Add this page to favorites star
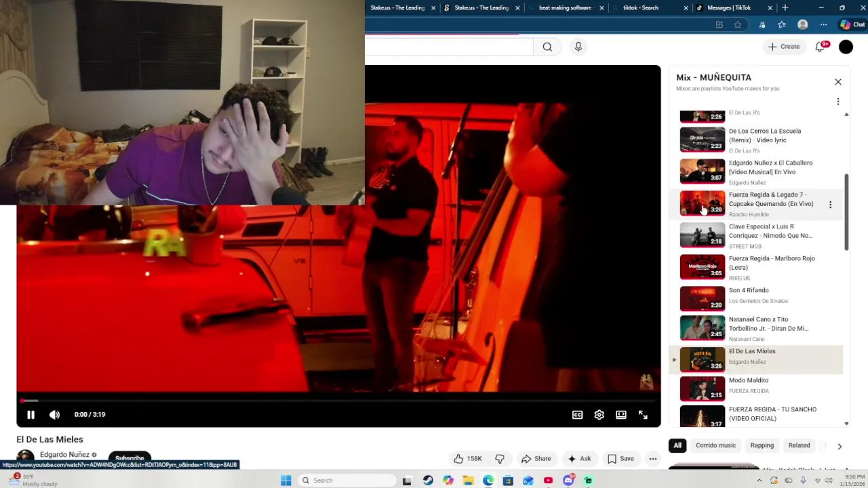The width and height of the screenshot is (868, 488). pyautogui.click(x=738, y=25)
